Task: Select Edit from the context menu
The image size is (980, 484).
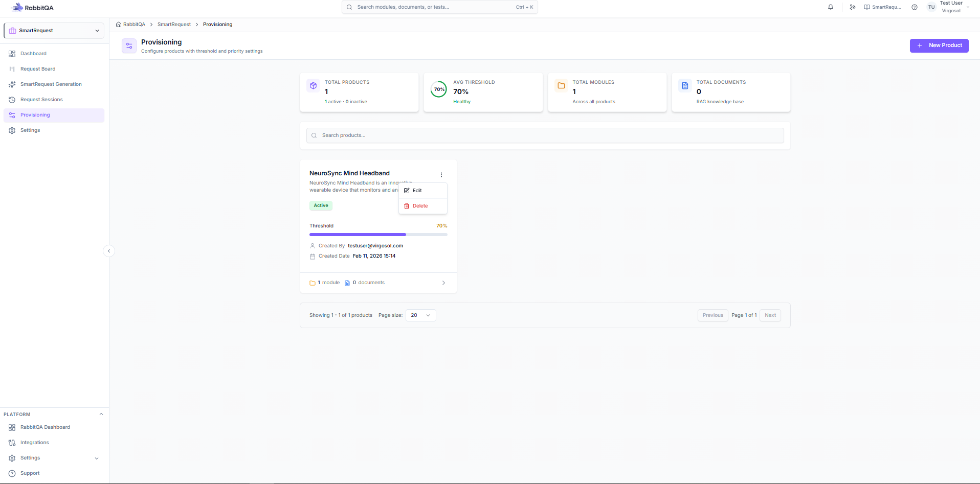Action: 423,191
